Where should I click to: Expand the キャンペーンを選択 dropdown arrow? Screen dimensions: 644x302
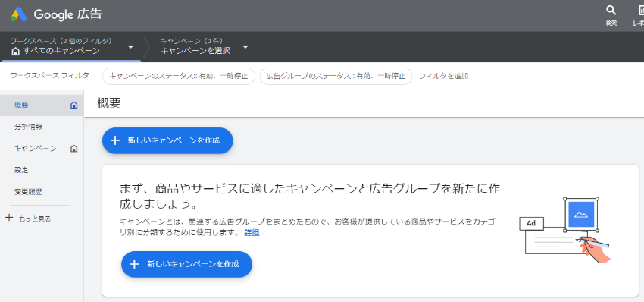click(245, 47)
